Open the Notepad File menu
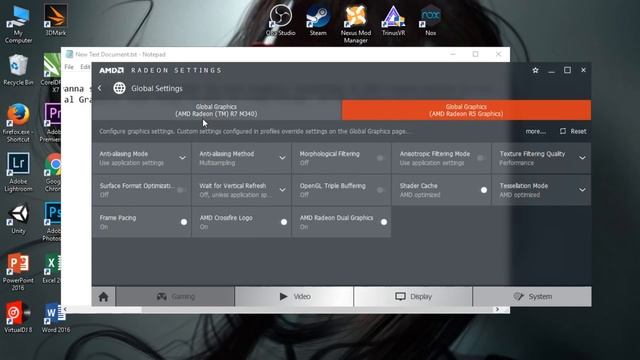Screen dimensions: 640x360 69,67
